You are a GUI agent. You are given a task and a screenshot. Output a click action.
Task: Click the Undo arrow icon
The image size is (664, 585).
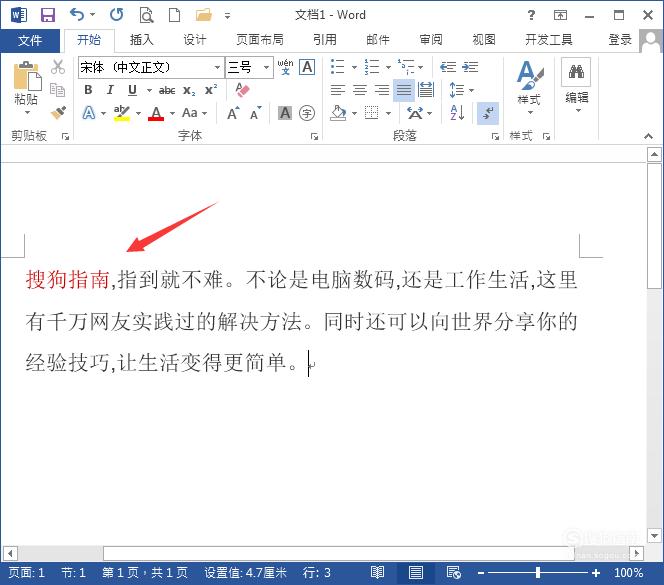tap(77, 15)
